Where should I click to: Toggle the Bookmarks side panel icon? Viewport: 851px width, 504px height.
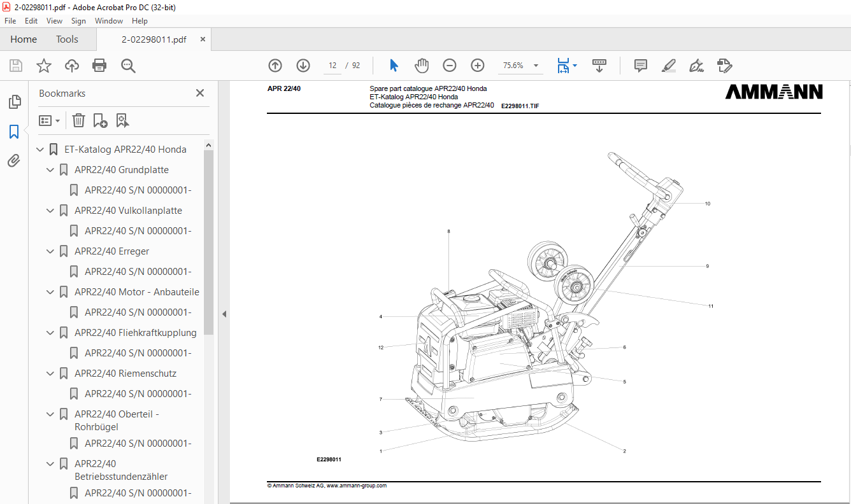pos(14,132)
